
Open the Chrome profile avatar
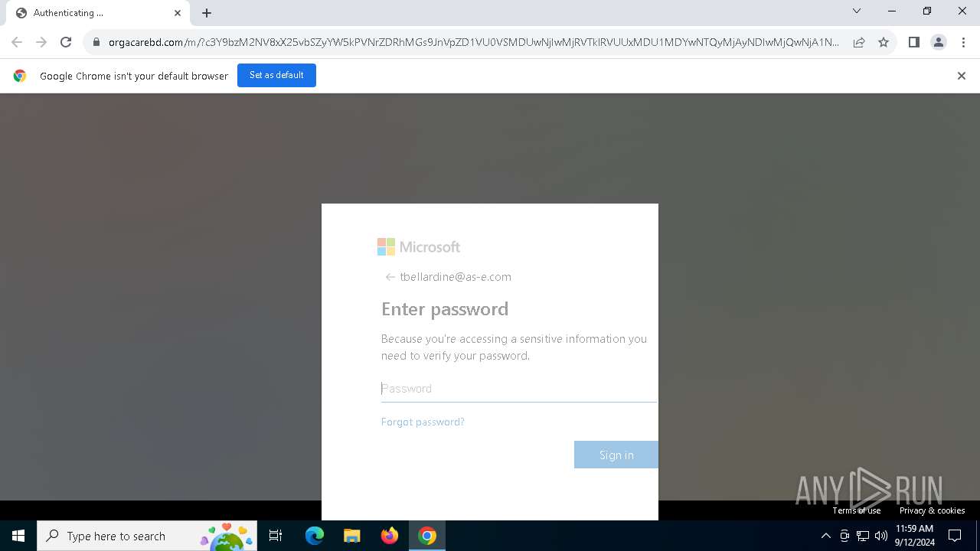939,42
